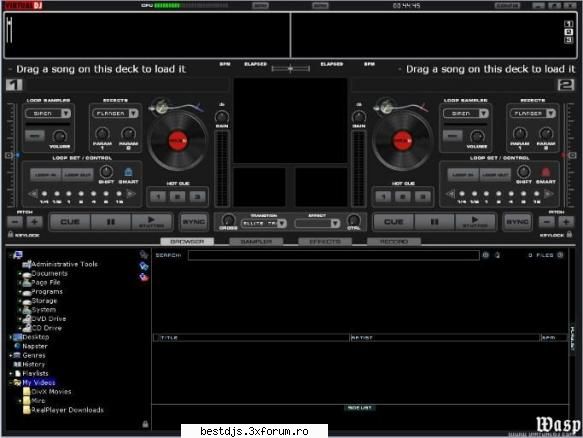Select the Napster folder entry
The height and width of the screenshot is (438, 583).
click(35, 347)
